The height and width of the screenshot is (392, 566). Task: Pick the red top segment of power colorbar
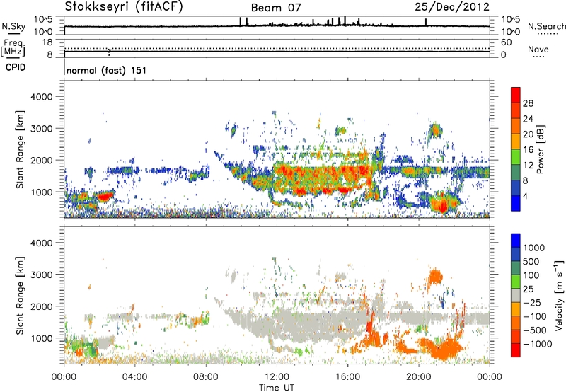tap(516, 95)
